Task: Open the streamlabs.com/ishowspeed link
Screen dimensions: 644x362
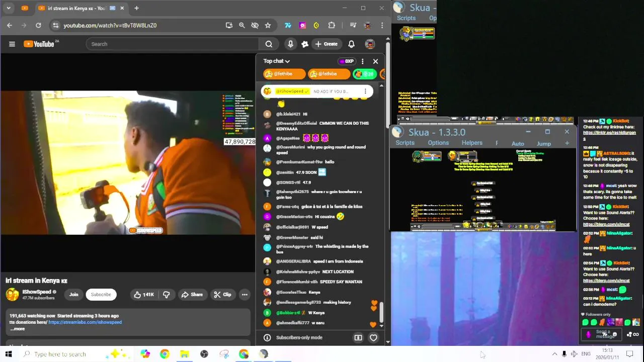Action: pyautogui.click(x=85, y=322)
